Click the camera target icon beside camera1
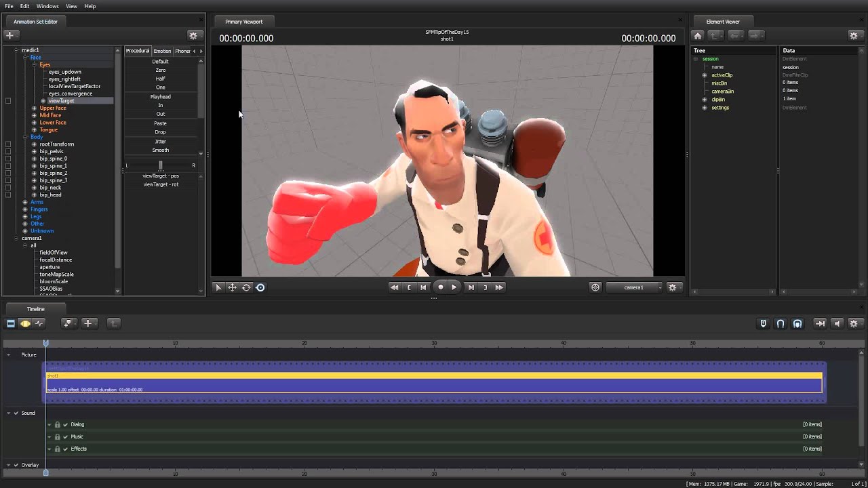This screenshot has height=488, width=868. coord(595,287)
